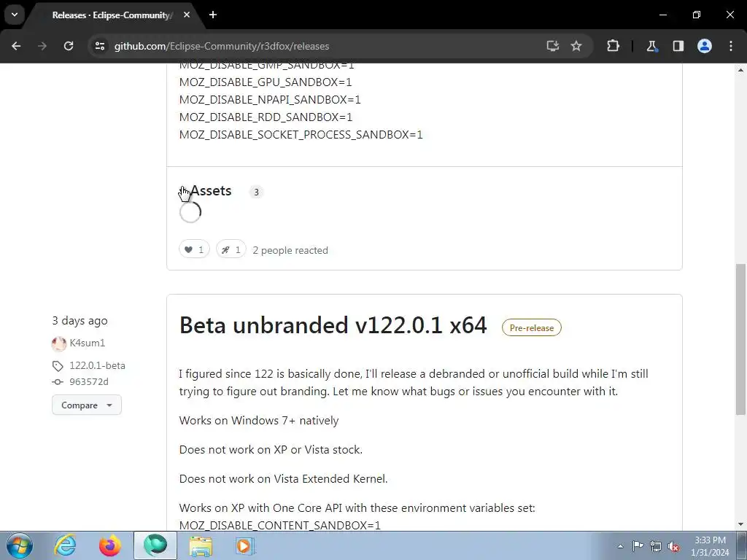
Task: Open K4sum1's profile link
Action: click(x=88, y=343)
